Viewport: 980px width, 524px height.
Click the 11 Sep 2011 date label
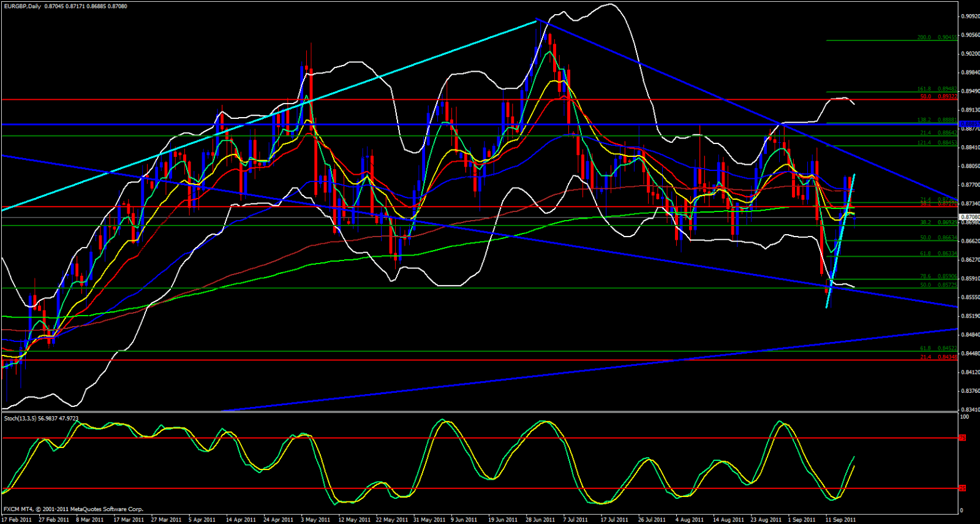pyautogui.click(x=841, y=520)
